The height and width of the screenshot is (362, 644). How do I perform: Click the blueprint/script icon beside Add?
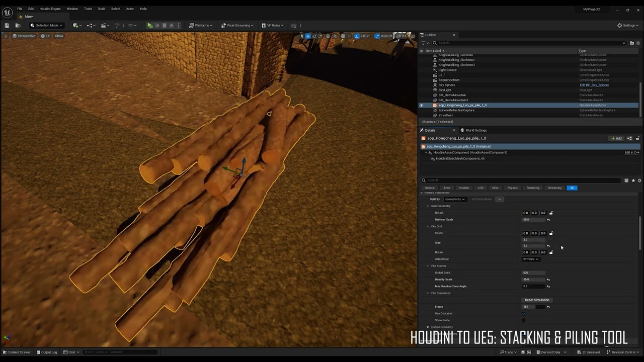pos(629,138)
